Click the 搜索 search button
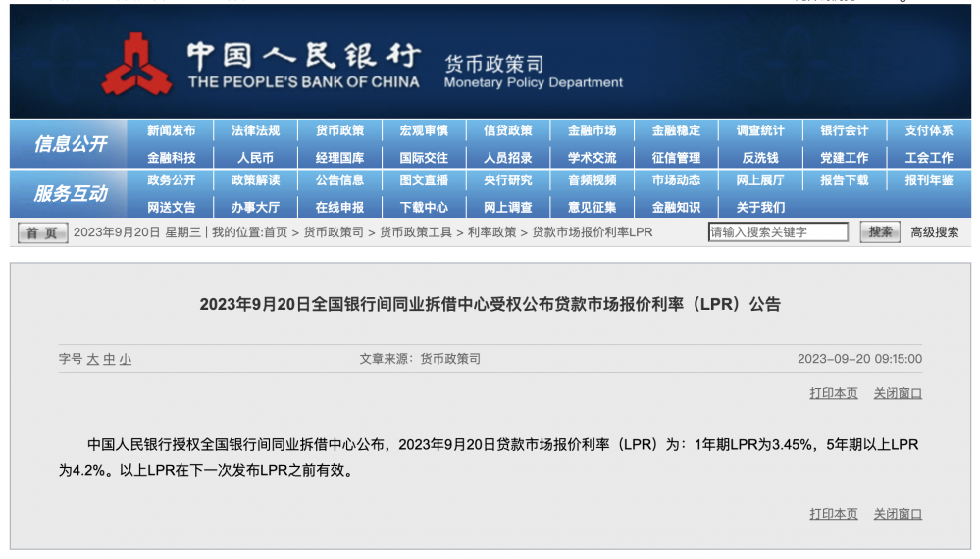 point(880,231)
